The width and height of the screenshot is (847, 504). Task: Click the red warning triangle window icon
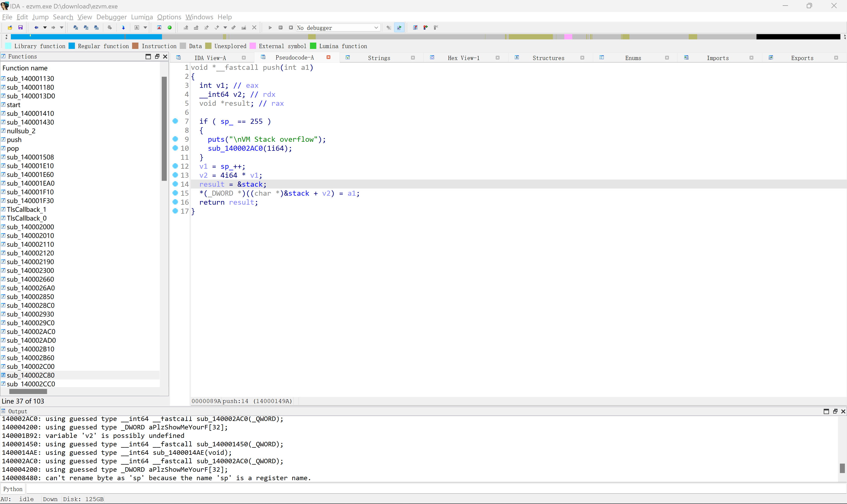click(159, 28)
